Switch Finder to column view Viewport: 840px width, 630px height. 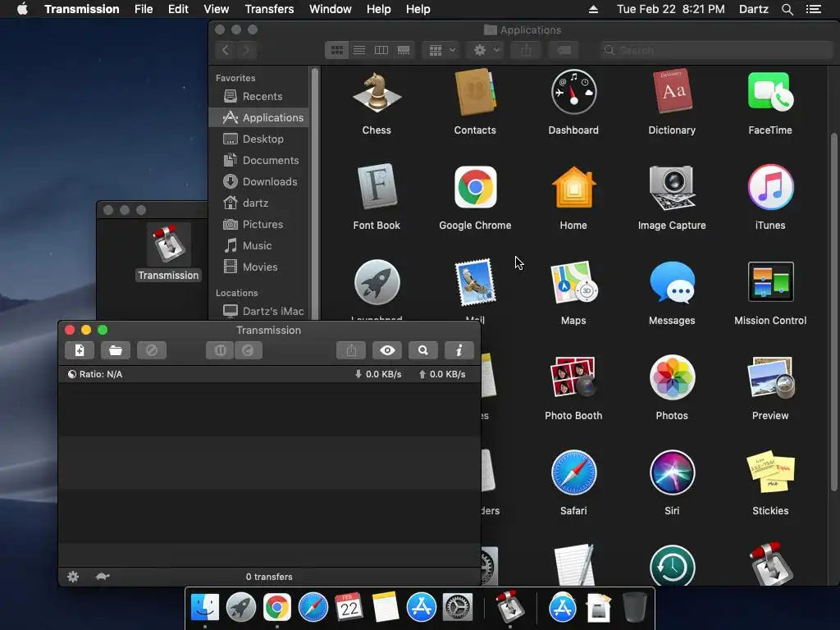coord(381,50)
